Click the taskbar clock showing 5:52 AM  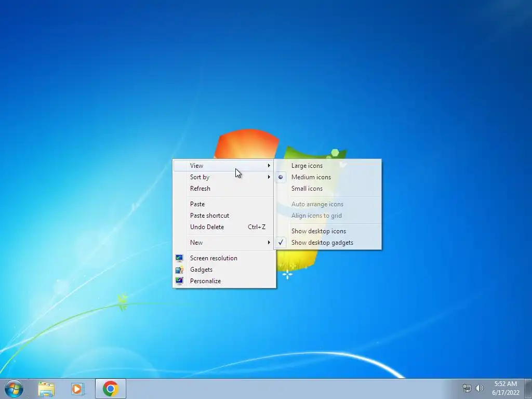coord(506,388)
